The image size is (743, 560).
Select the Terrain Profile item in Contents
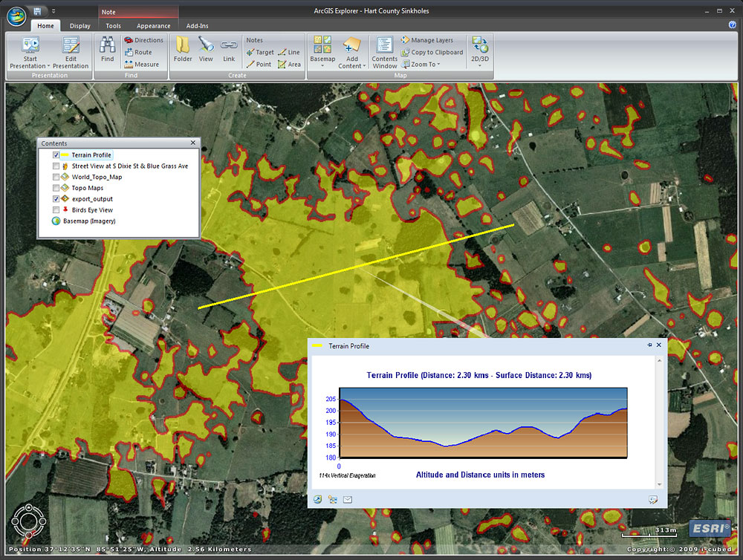91,155
